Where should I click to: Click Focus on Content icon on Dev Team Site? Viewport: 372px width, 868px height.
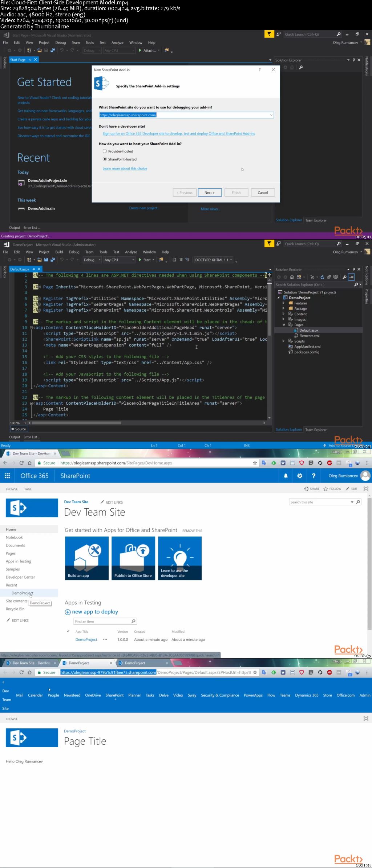click(366, 489)
